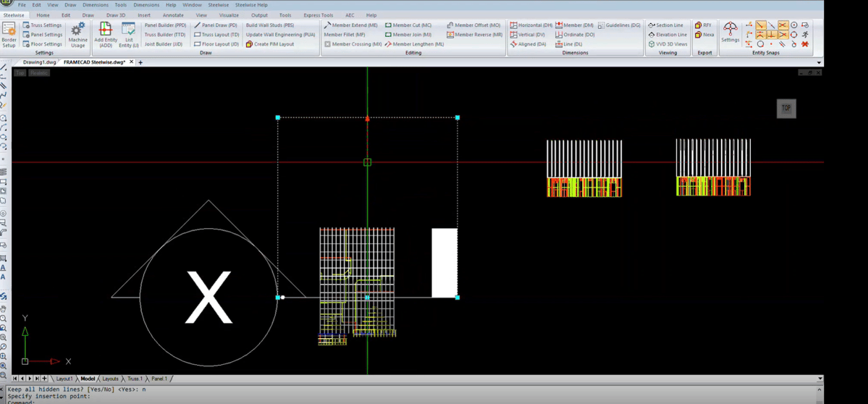The image size is (868, 404).
Task: Toggle quadrant entity snap
Action: tap(794, 34)
